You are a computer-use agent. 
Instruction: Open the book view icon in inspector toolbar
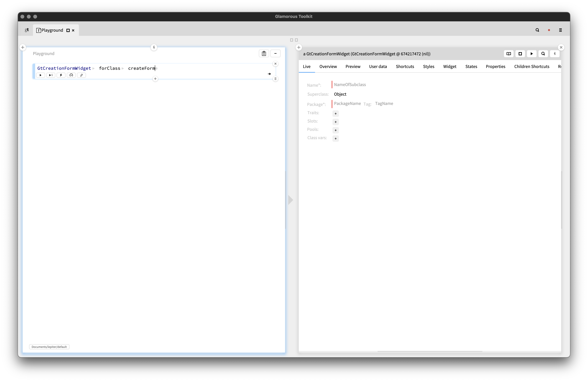point(509,54)
